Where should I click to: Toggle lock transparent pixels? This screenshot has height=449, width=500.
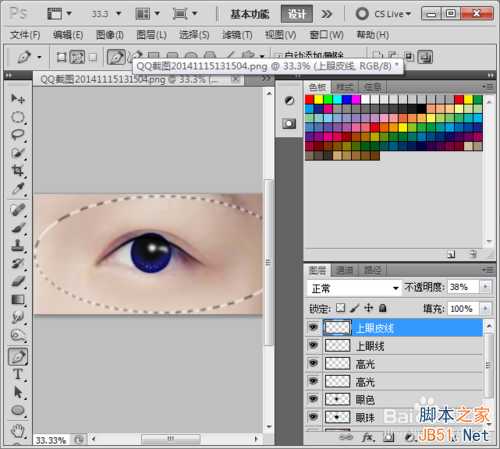tap(340, 308)
